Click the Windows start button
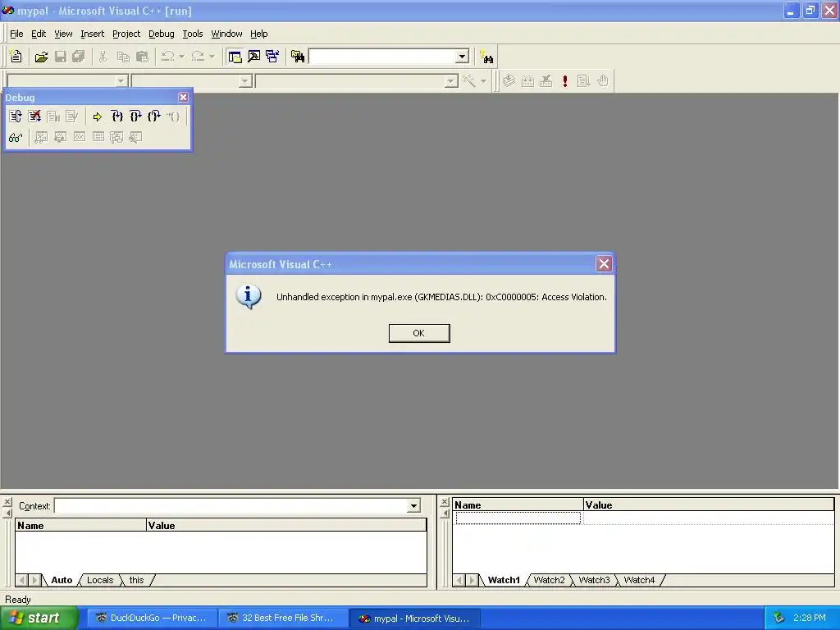 (x=39, y=619)
